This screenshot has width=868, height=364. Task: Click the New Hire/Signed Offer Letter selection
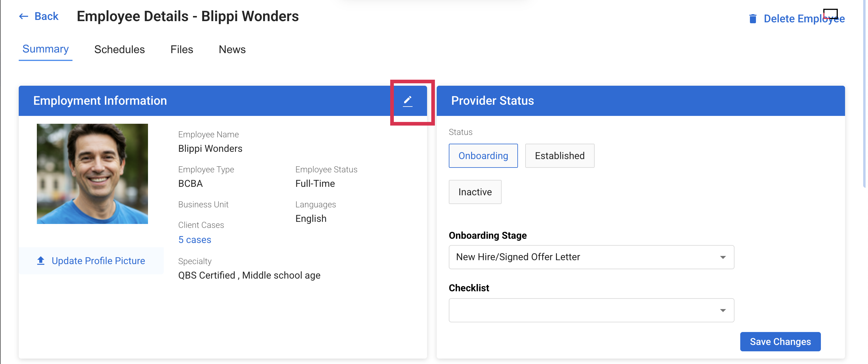(x=518, y=257)
